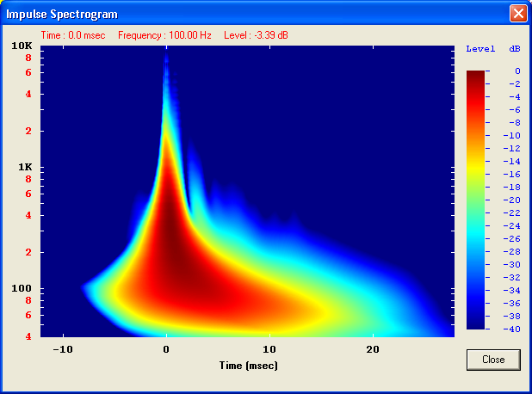Click the 'dB' legend heading
532x394 pixels.
point(515,49)
